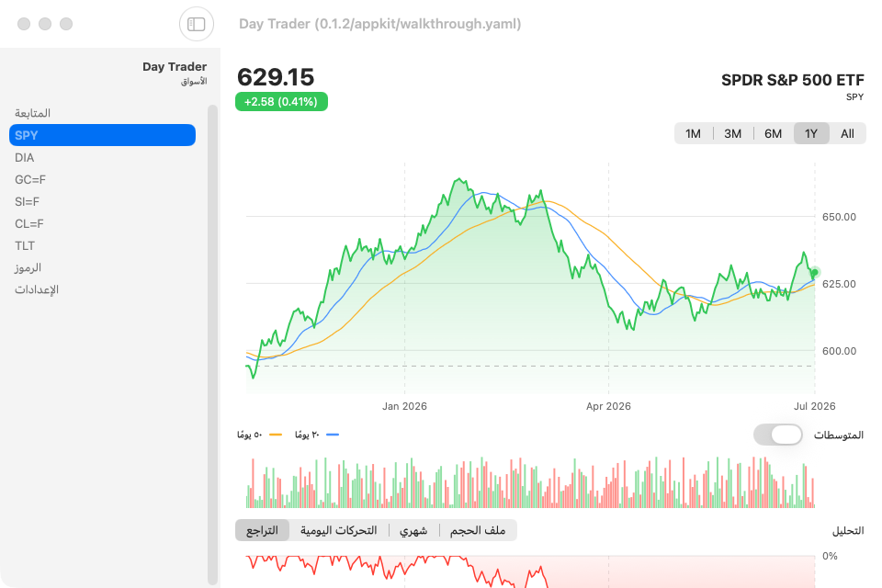Toggle the المتوسطات moving averages switch
882x588 pixels.
pyautogui.click(x=778, y=435)
